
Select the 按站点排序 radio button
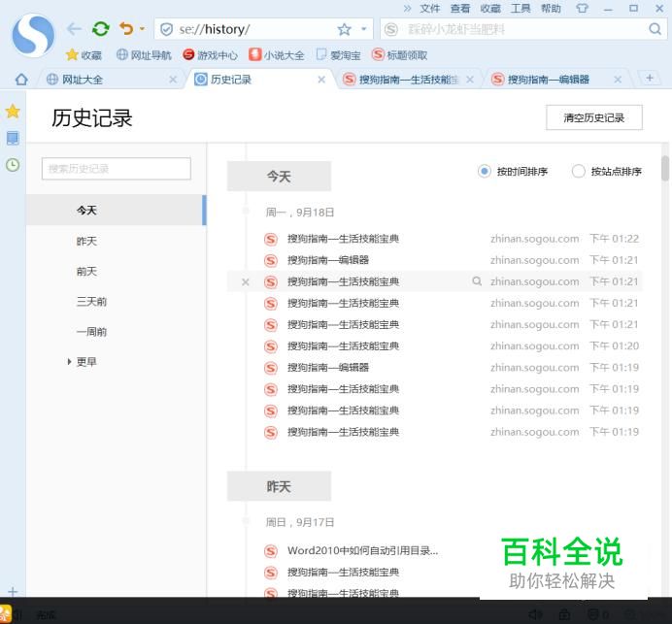click(578, 172)
